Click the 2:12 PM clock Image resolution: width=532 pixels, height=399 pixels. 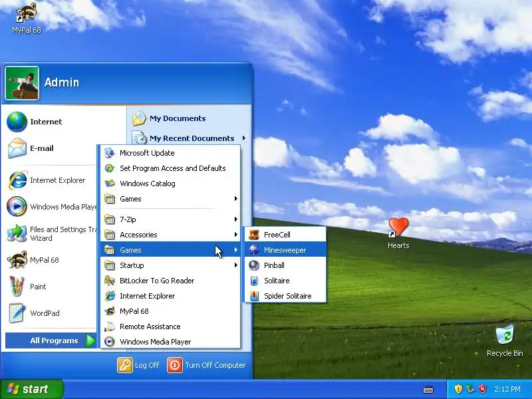[507, 389]
